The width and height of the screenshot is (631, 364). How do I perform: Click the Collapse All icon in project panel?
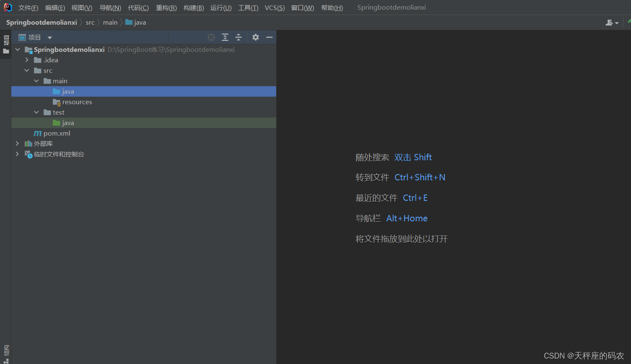pos(239,37)
